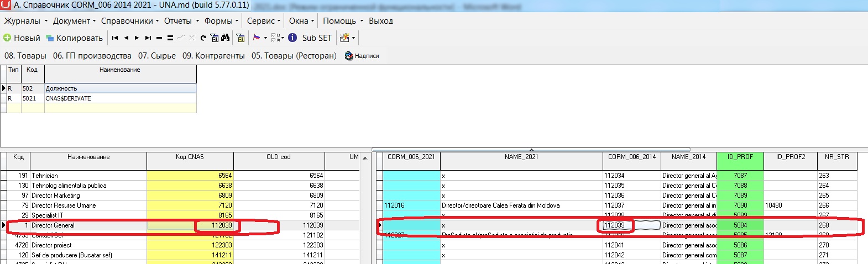Click the double-dash toolbar icon

(170, 38)
